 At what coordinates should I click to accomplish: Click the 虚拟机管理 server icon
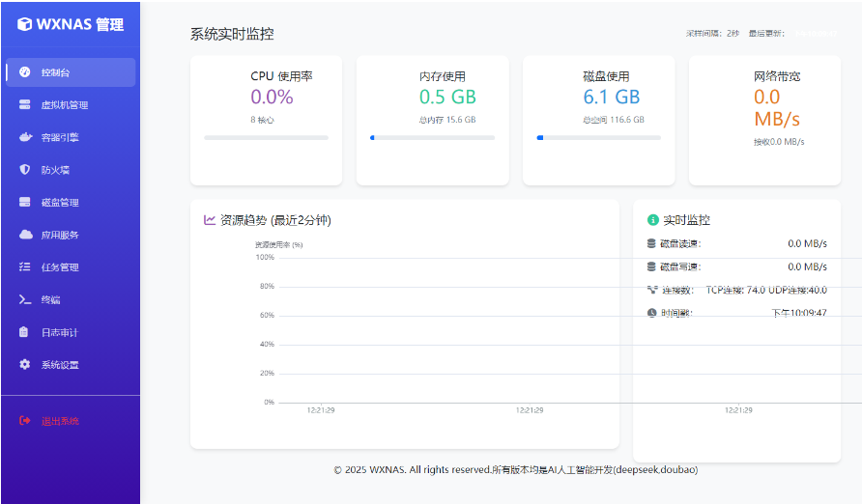coord(25,104)
